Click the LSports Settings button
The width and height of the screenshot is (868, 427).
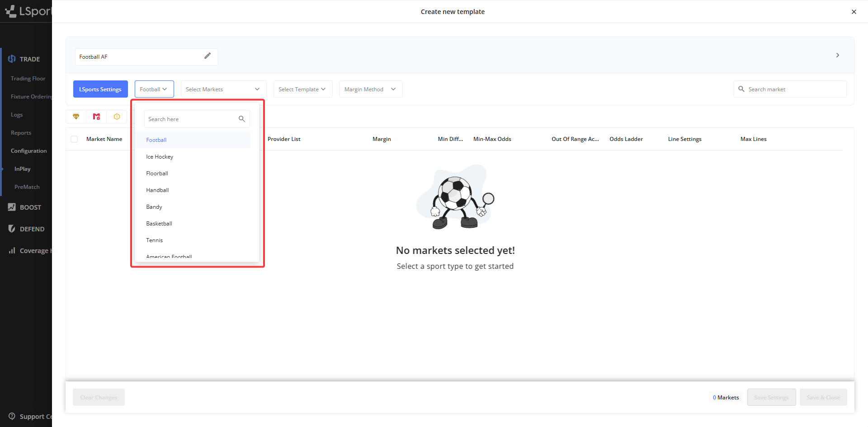pyautogui.click(x=100, y=89)
